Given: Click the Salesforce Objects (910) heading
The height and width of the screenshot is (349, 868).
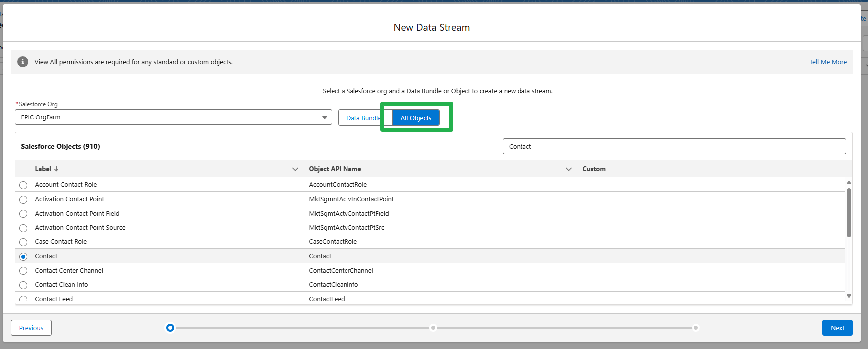Looking at the screenshot, I should (x=60, y=146).
